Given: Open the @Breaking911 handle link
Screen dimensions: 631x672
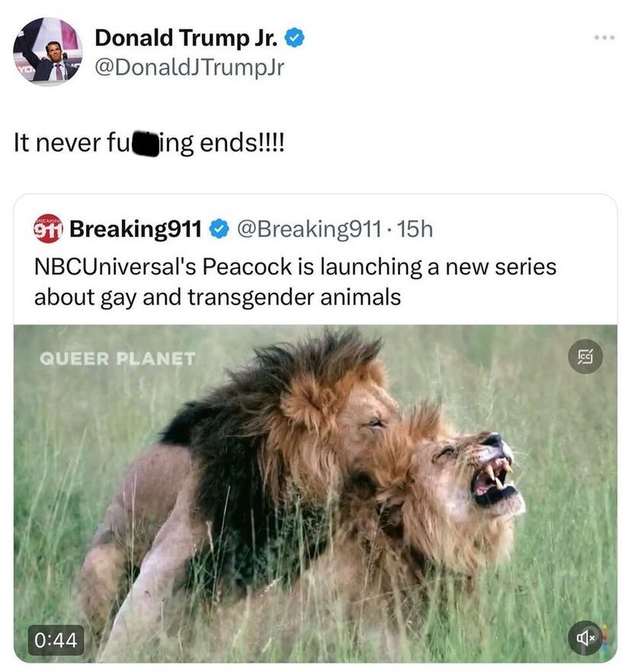Looking at the screenshot, I should (x=309, y=229).
